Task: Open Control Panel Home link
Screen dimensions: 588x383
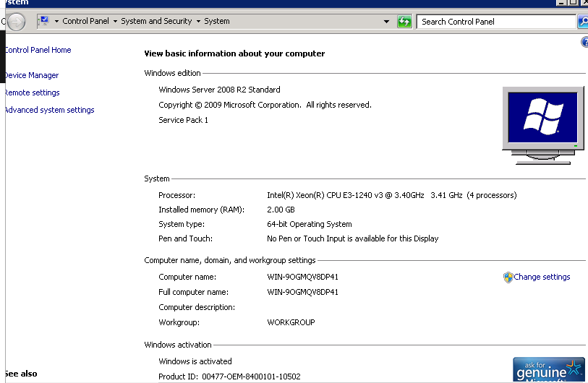Action: (x=38, y=50)
